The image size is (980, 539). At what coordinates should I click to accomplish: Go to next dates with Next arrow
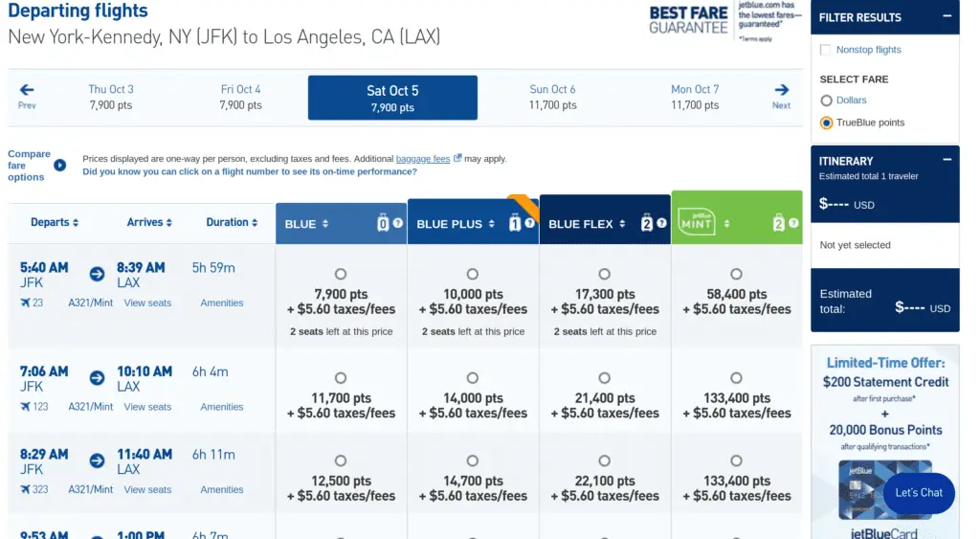tap(781, 97)
